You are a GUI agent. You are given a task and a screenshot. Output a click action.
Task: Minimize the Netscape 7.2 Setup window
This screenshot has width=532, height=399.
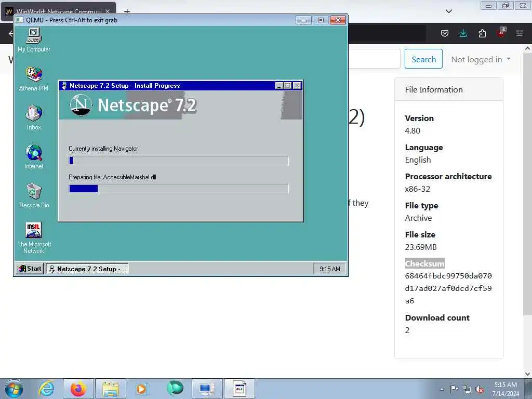pos(279,86)
